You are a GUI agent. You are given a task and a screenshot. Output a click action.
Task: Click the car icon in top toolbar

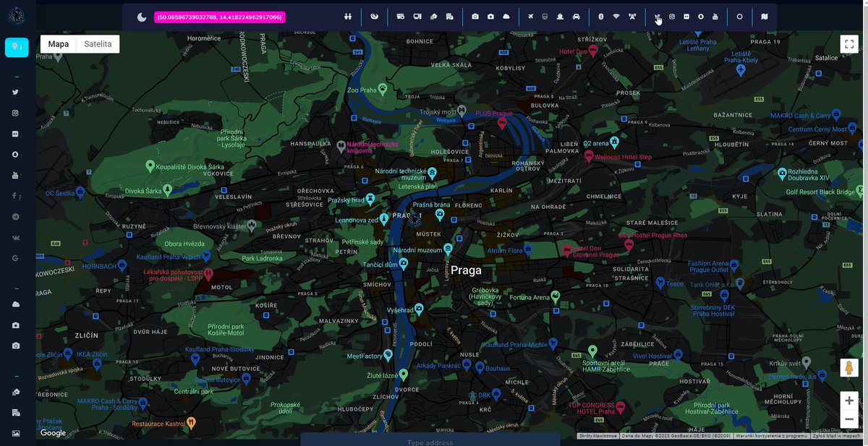click(x=576, y=17)
